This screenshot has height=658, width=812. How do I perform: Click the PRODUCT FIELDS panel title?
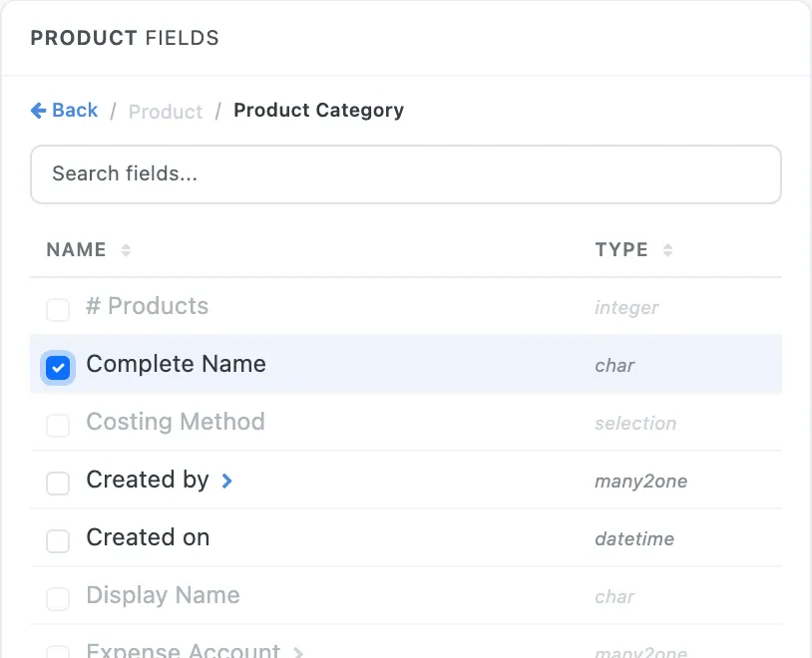tap(125, 38)
